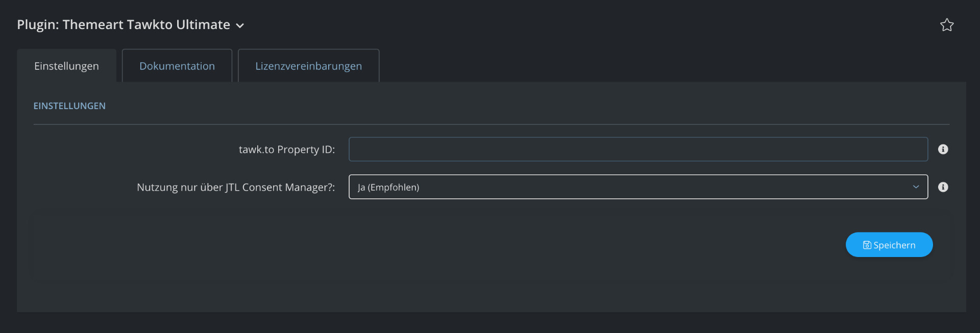Open the JTL Consent Manager dropdown
980x333 pixels.
pos(638,187)
